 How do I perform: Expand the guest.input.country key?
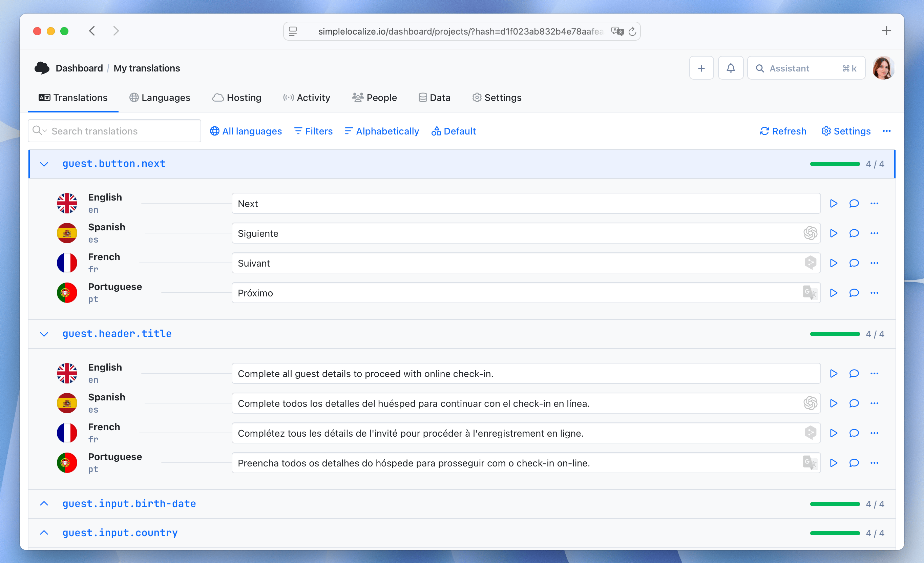pos(44,533)
